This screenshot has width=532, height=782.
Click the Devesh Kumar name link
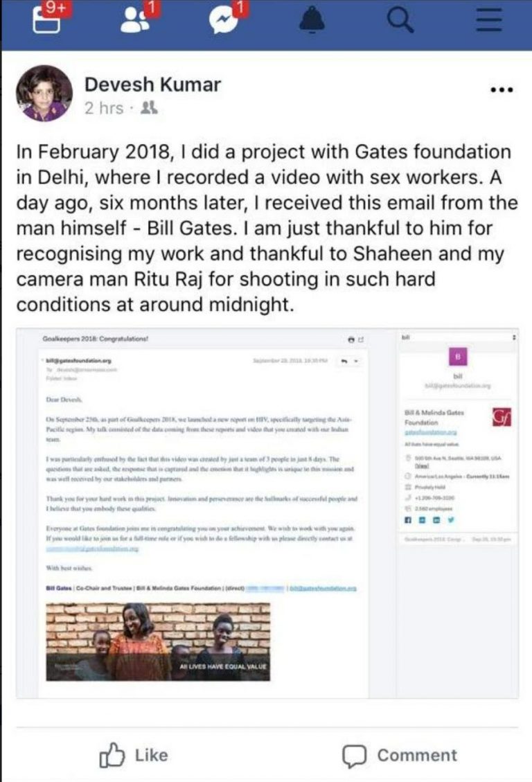[152, 85]
